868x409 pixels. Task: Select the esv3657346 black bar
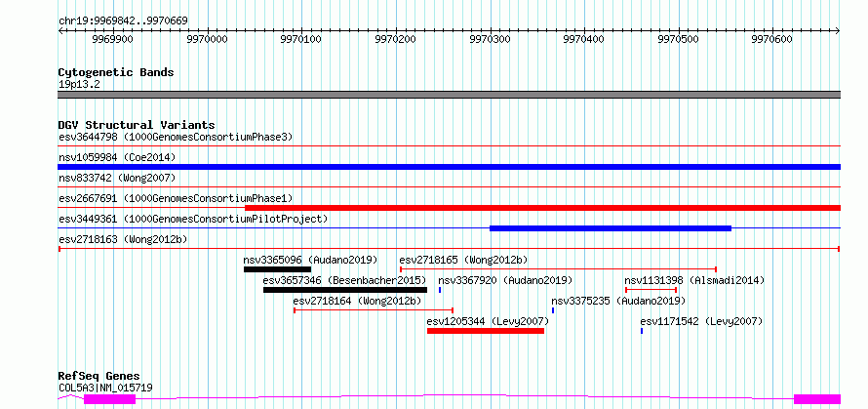[x=345, y=290]
